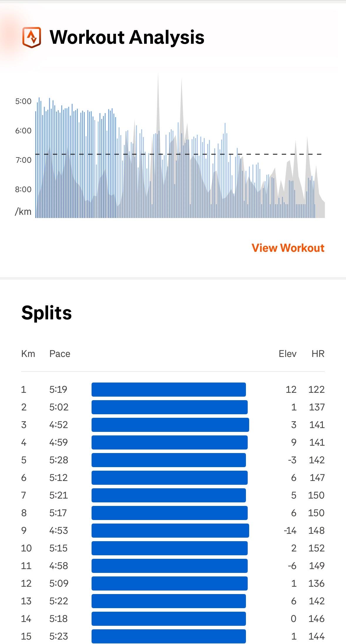Tap the Km column header

28,354
